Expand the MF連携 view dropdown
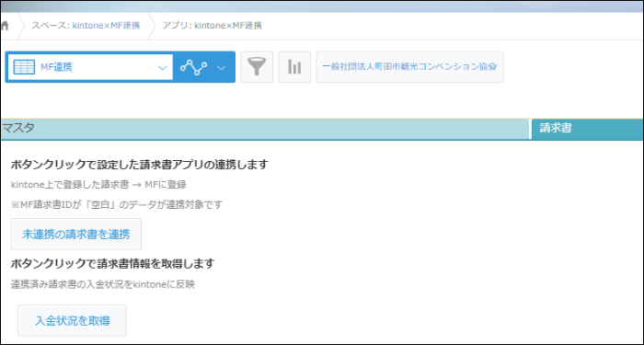 coord(163,67)
